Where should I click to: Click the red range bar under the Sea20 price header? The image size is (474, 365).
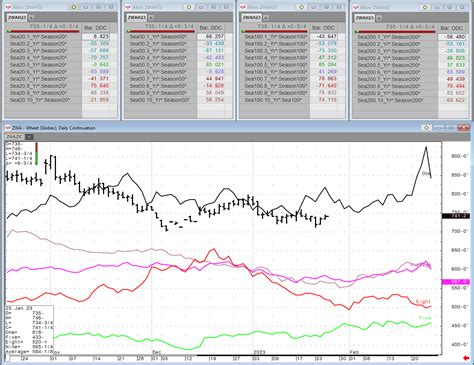43,31
